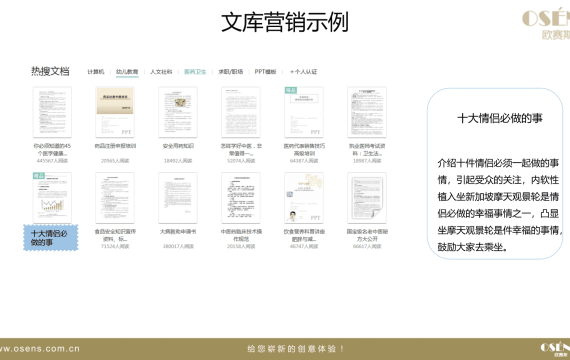This screenshot has height=360, width=570.
Task: Open the PPT模板 tab
Action: click(265, 72)
